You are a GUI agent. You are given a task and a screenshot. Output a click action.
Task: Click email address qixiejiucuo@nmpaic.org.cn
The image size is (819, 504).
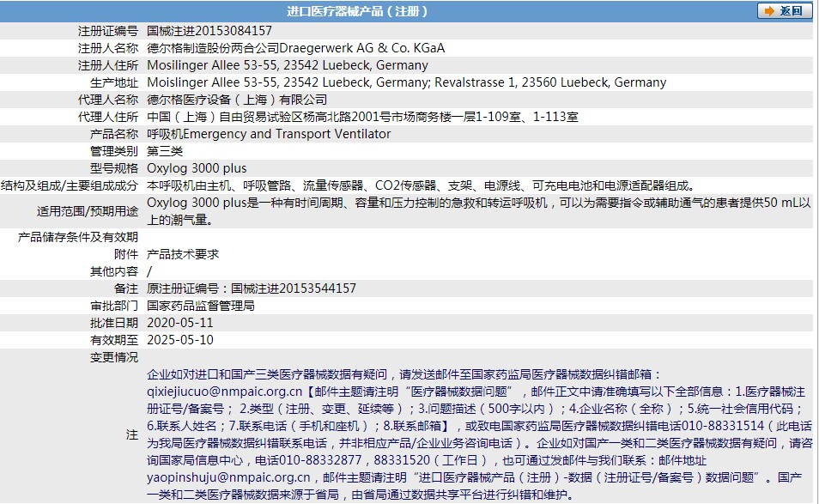point(225,392)
